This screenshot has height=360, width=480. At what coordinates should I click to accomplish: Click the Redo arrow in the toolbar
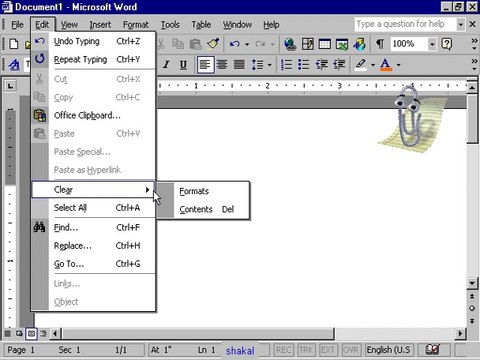click(260, 44)
